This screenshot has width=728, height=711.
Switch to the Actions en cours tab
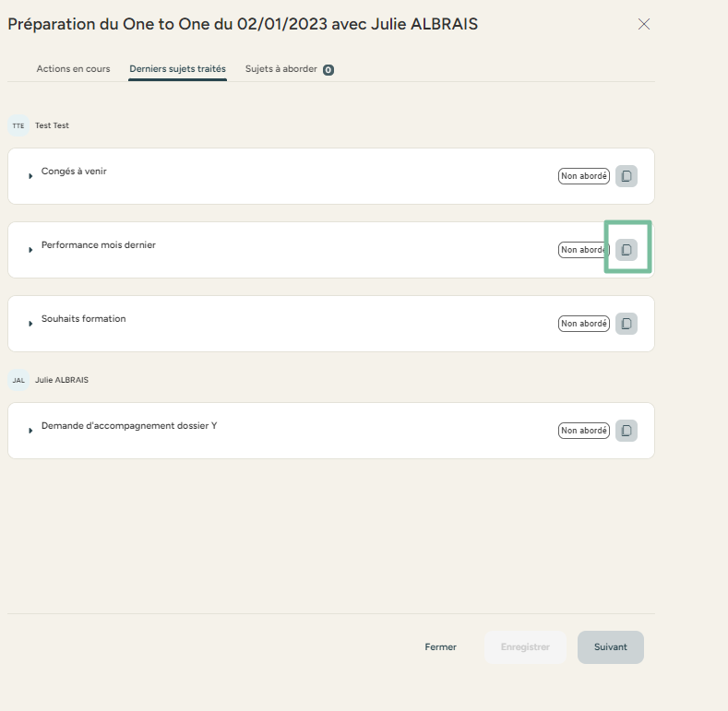73,69
